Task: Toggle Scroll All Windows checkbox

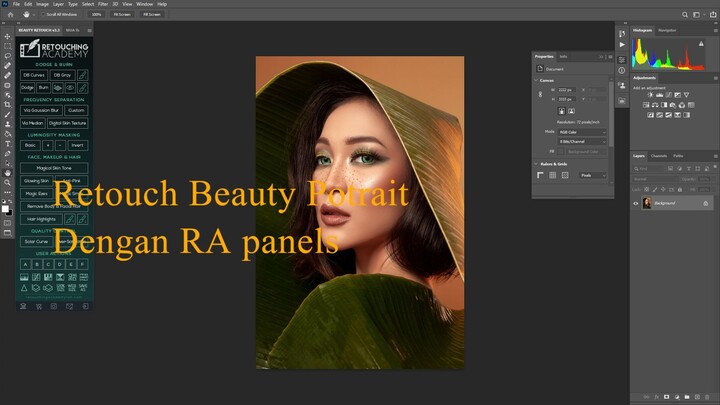Action: pos(43,14)
